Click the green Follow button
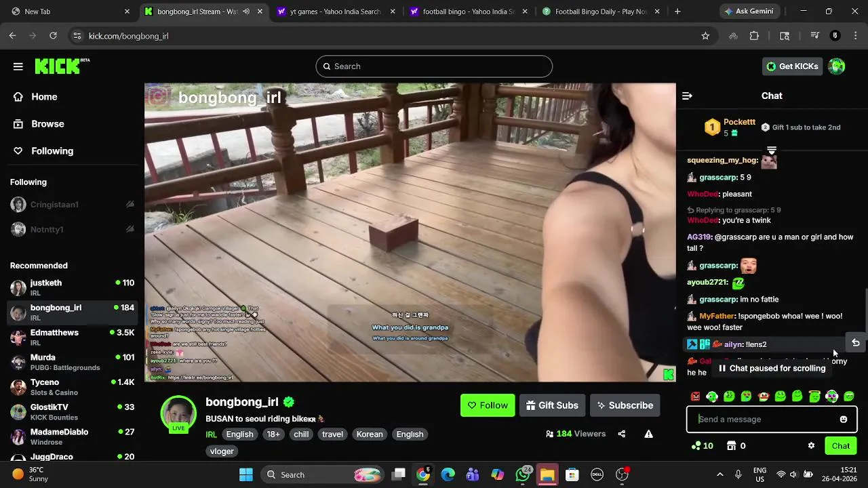Screen dimensions: 868x488 coord(488,405)
